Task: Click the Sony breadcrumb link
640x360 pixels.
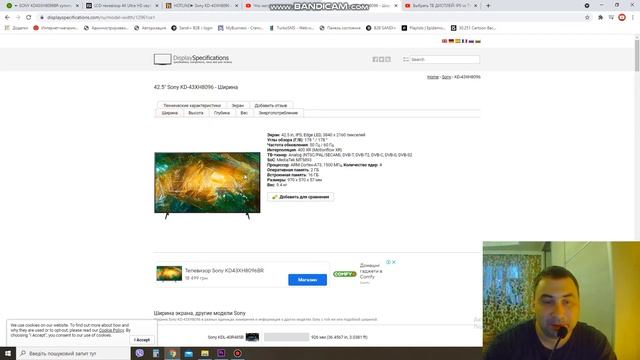Action: (x=447, y=77)
